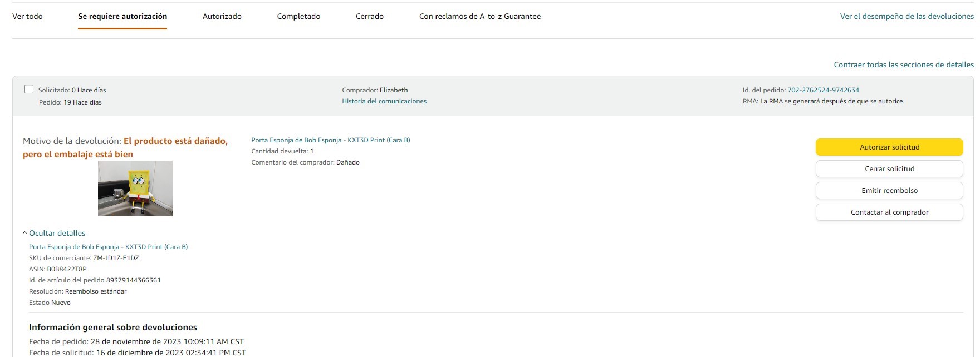The height and width of the screenshot is (357, 980).
Task: Click the Emitir reembolso button
Action: tap(889, 191)
